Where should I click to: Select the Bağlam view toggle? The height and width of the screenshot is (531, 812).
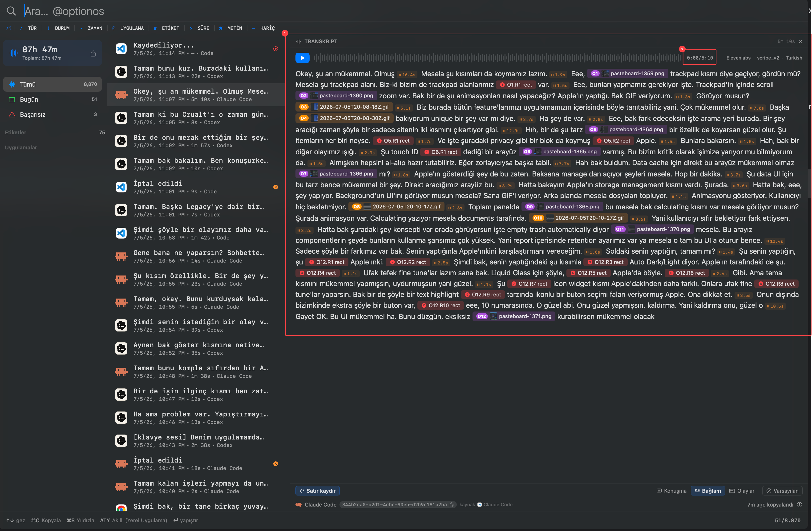pos(708,490)
